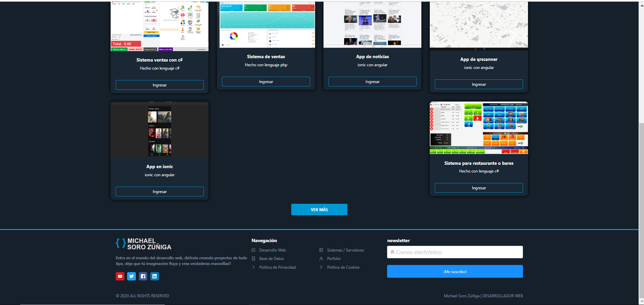Open the Base de Datos footer link

tap(271, 259)
